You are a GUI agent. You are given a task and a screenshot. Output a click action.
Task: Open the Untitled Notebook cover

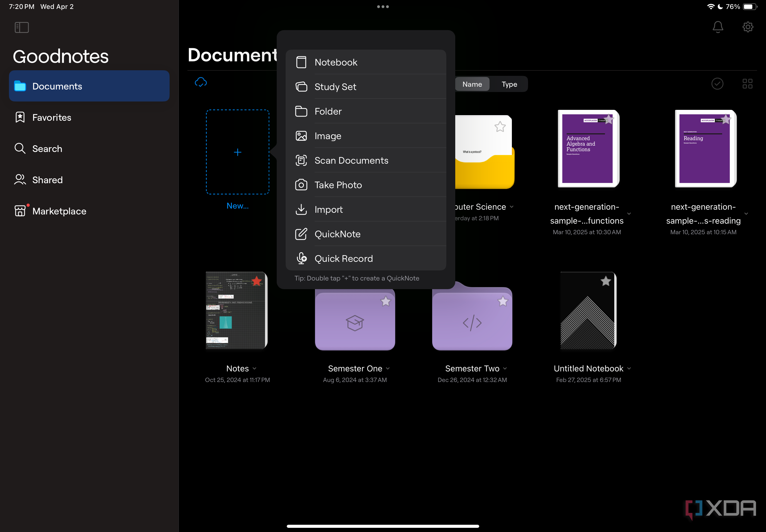click(588, 310)
